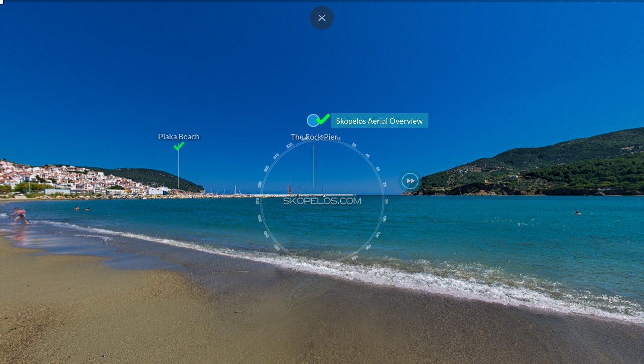Viewport: 644px width, 364px height.
Task: Select the "Skopelos Aerial Overview" label
Action: (x=379, y=121)
